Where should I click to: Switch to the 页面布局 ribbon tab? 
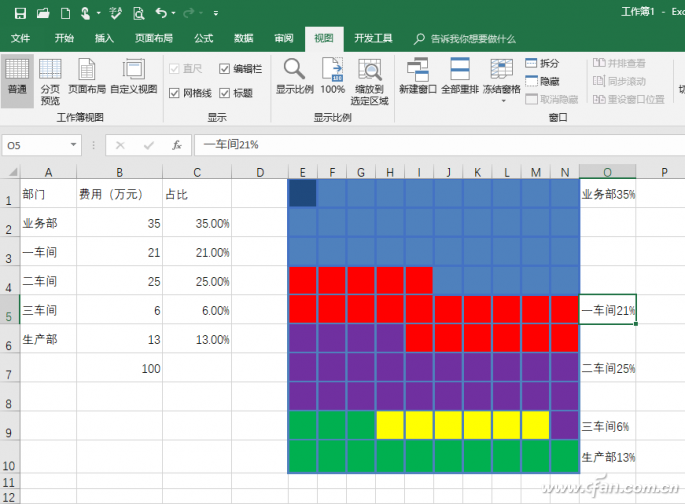154,38
